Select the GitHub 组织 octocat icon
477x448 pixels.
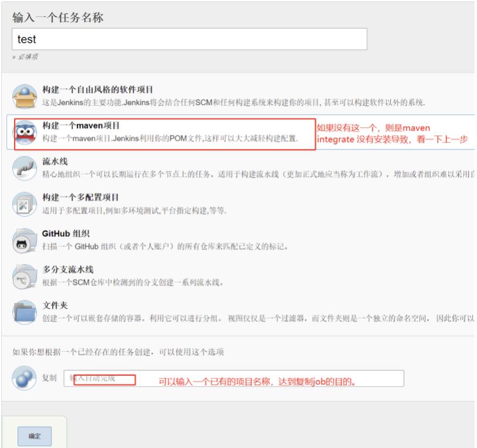click(x=25, y=240)
